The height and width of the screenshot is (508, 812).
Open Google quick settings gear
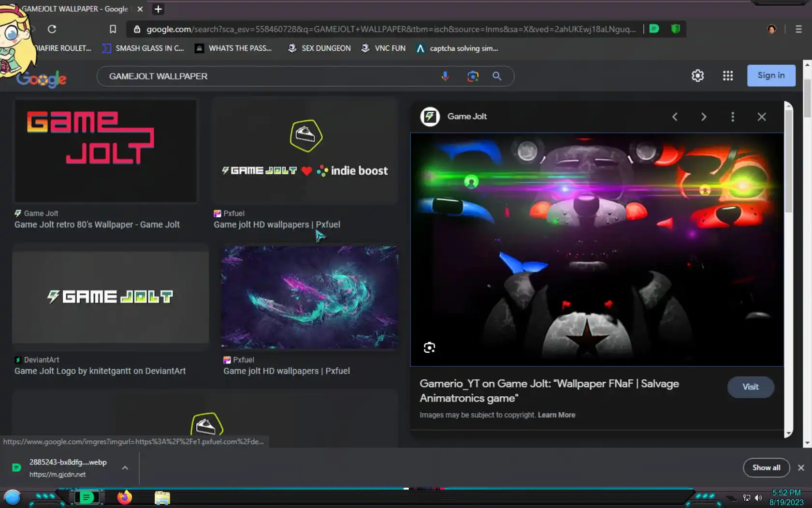[697, 75]
